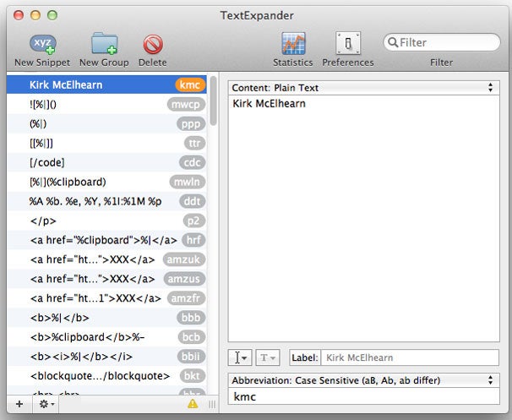
Task: Click the amzuk abbreviation badge
Action: (x=184, y=259)
